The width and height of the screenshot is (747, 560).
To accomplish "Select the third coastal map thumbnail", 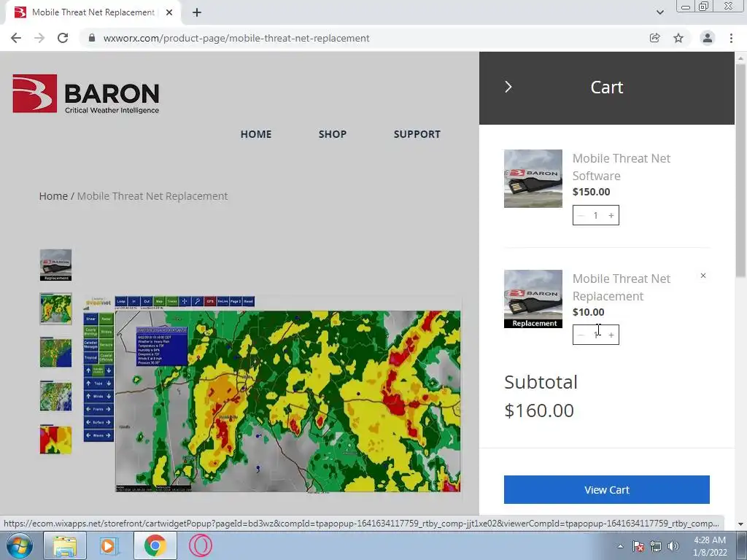I will (55, 352).
